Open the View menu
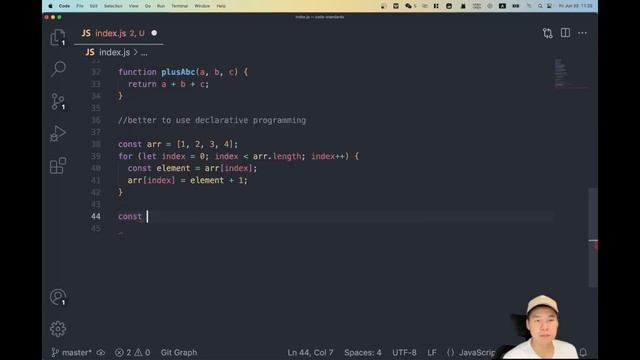This screenshot has width=640, height=360. [133, 6]
